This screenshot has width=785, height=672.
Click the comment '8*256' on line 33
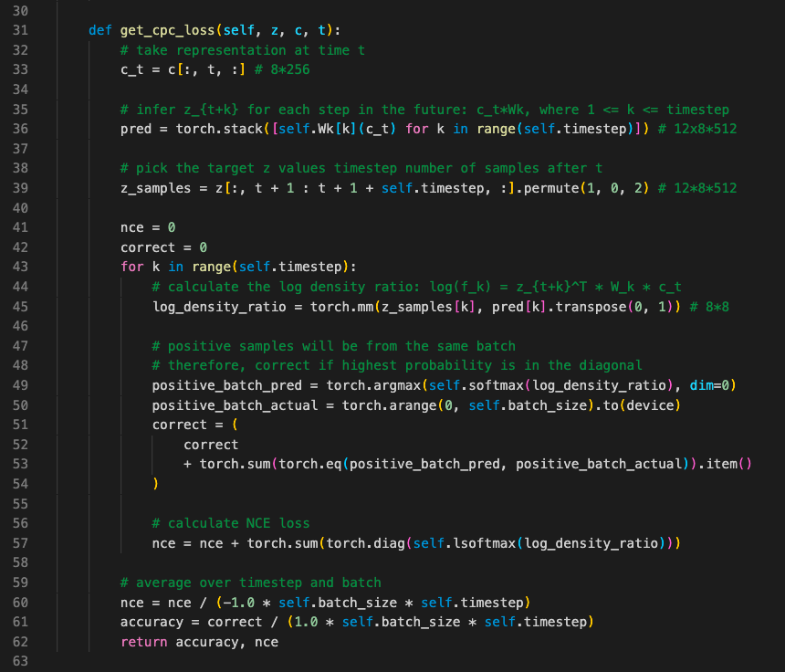282,69
